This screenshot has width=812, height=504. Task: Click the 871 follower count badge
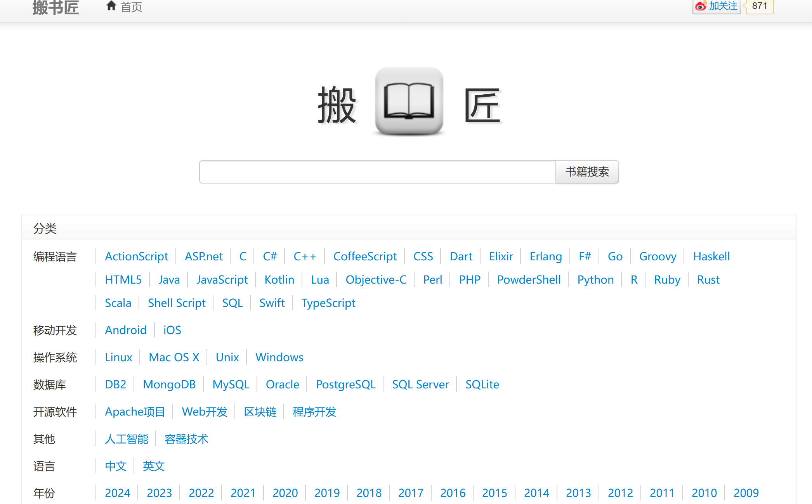[x=760, y=6]
